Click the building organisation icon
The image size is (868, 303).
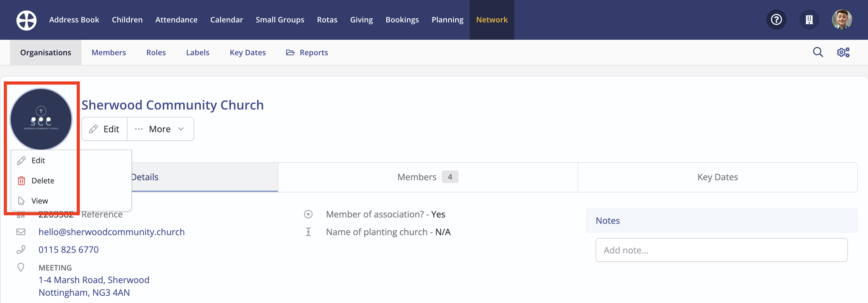(809, 20)
